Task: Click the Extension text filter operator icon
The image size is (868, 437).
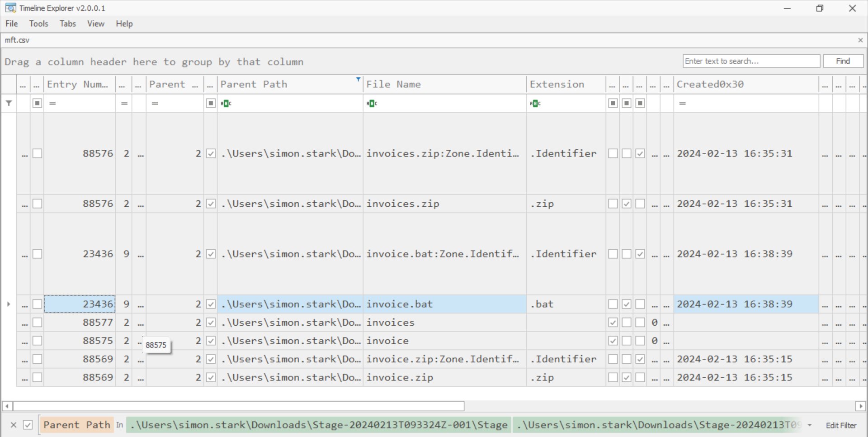Action: [535, 104]
